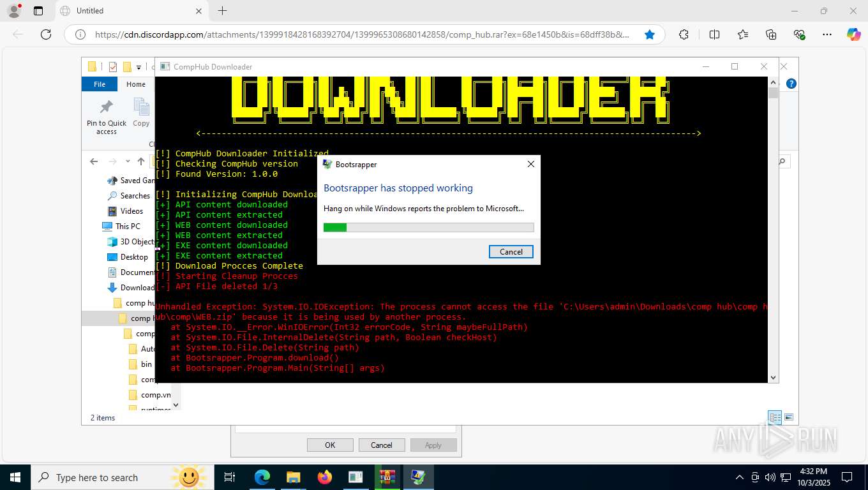The image size is (868, 490).
Task: Open the Customize Quick Access Toolbar dropdown
Action: click(138, 67)
